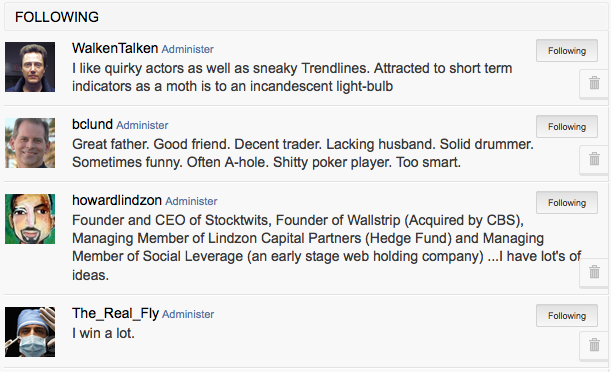This screenshot has width=611, height=372.
Task: Open the WalkenTalken username profile
Action: click(115, 48)
